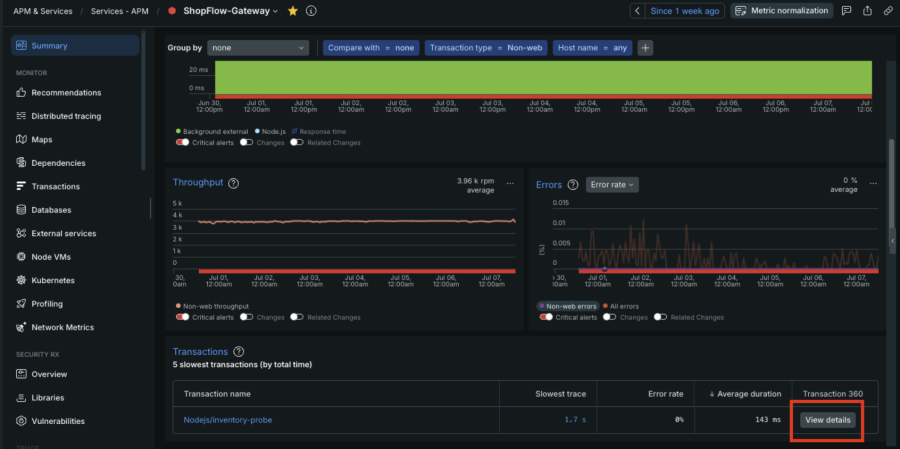The image size is (900, 449).
Task: Open the 1.7 s slowest trace
Action: [575, 420]
